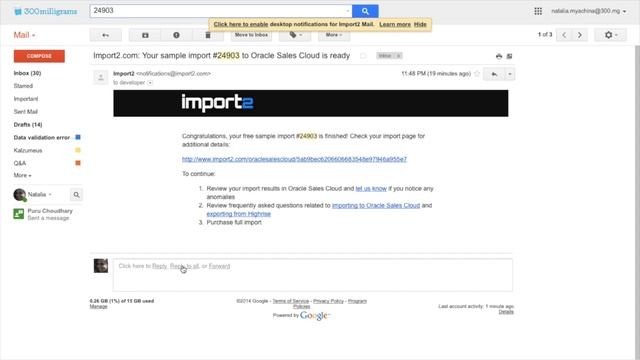Click the let us know link
The height and width of the screenshot is (360, 640).
tap(371, 189)
